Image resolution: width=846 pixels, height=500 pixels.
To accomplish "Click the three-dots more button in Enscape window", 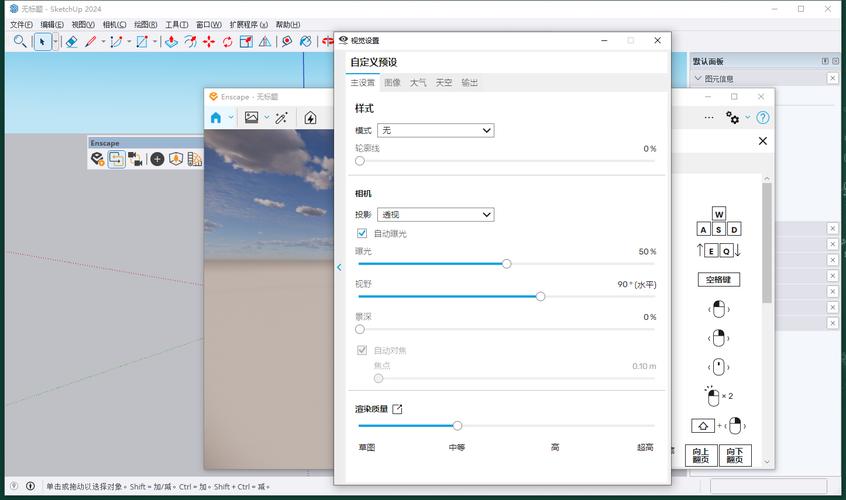I will (x=709, y=117).
